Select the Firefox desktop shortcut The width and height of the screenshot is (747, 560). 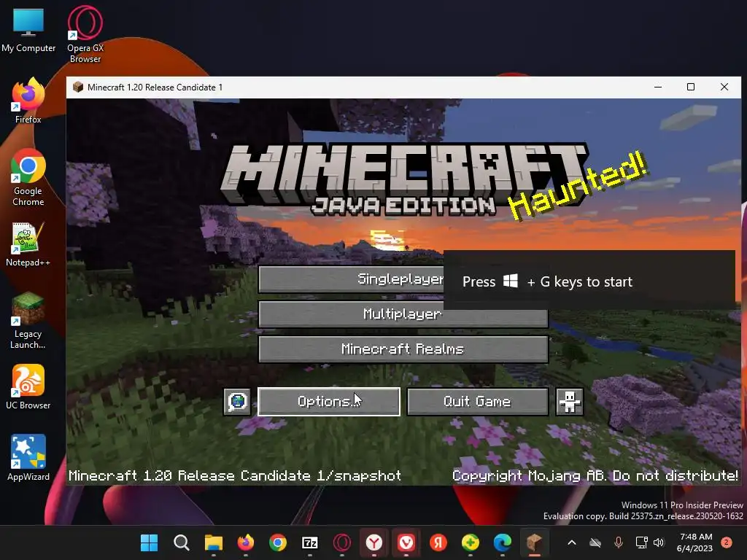coord(28,101)
